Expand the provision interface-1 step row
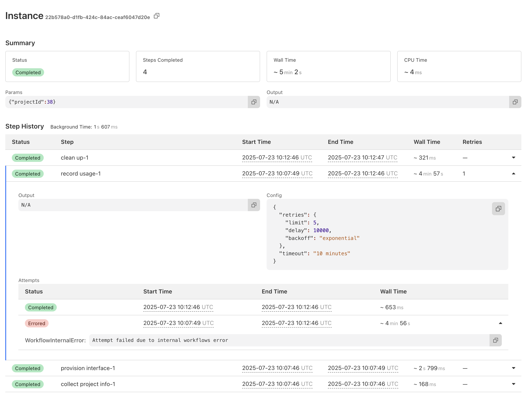The image size is (532, 403). coord(513,368)
